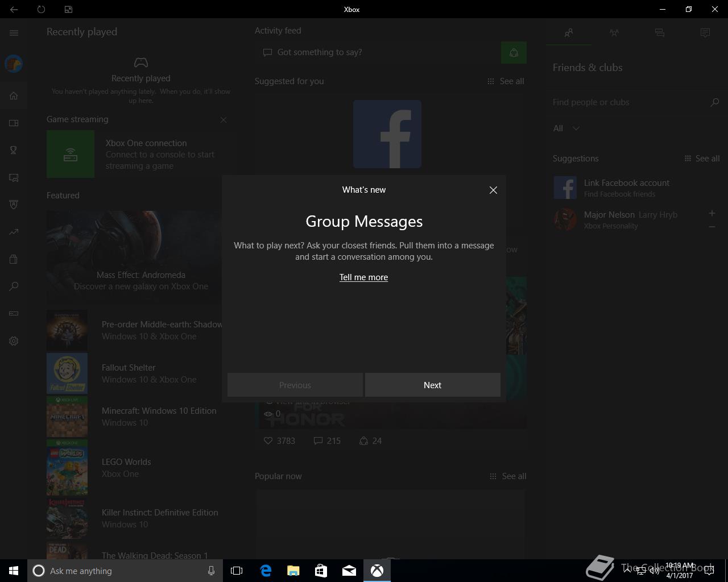The width and height of the screenshot is (728, 582).
Task: Open Game DVR icon in sidebar
Action: [x=14, y=177]
